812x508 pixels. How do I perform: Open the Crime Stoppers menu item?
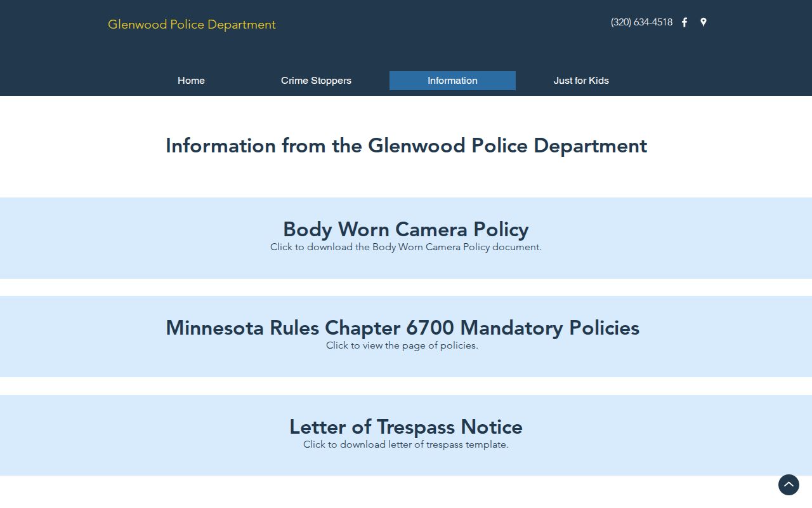316,81
